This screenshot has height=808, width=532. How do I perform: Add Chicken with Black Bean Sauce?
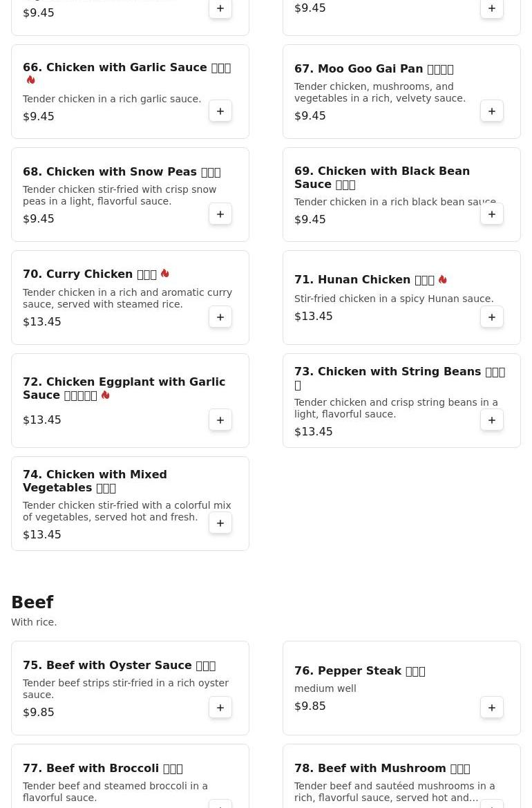[491, 214]
